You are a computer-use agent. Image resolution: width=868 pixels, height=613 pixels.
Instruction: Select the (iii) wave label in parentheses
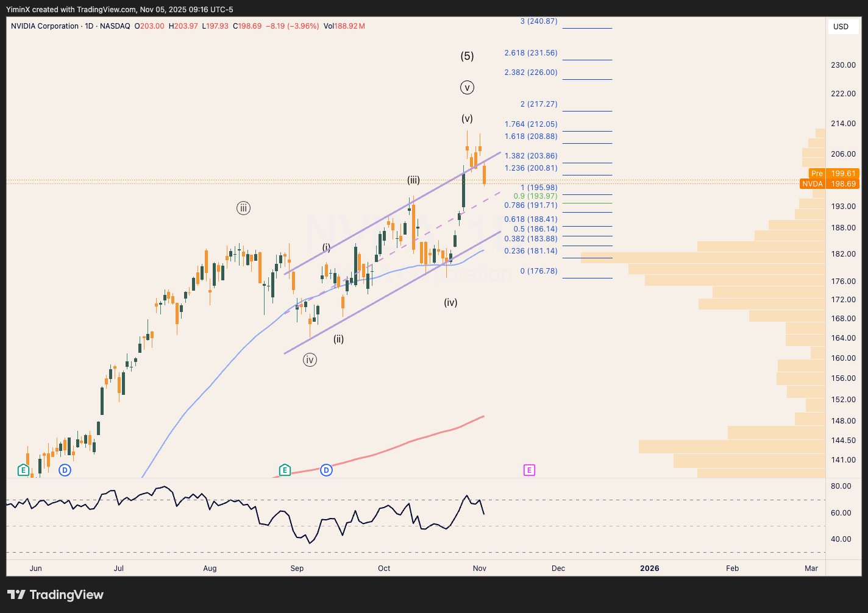413,180
